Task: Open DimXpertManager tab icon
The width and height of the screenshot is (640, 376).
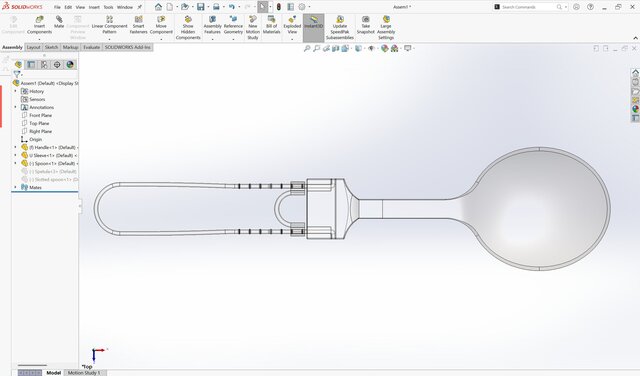Action: click(x=57, y=65)
